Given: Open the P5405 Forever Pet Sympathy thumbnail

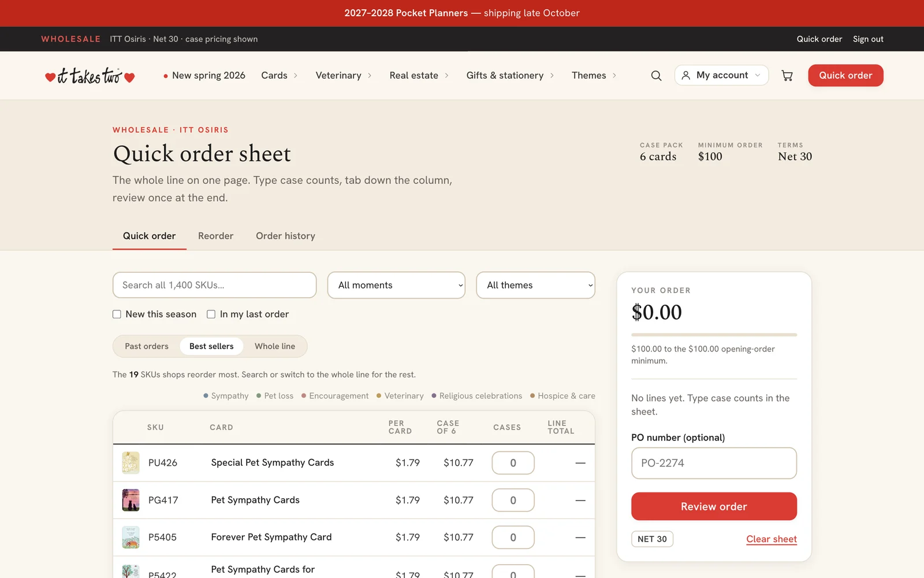Looking at the screenshot, I should coord(131,538).
